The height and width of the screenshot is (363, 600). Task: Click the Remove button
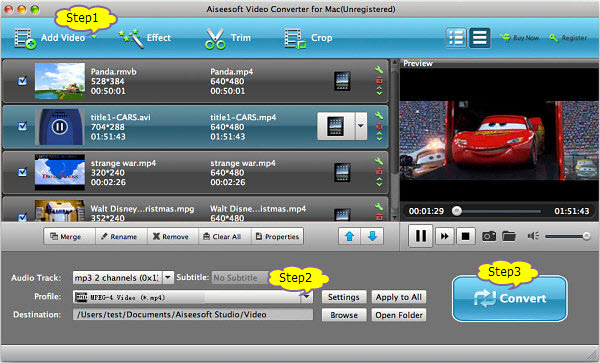pyautogui.click(x=172, y=236)
